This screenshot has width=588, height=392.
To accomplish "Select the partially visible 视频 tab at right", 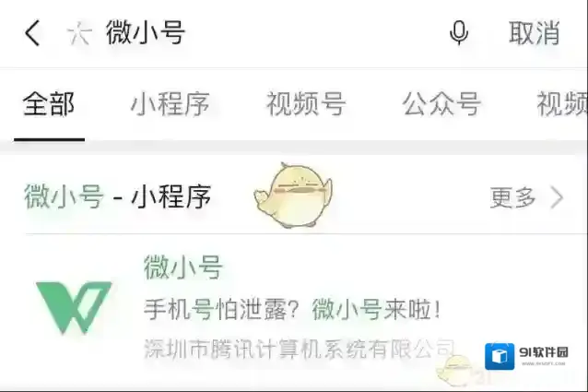I will click(x=562, y=104).
